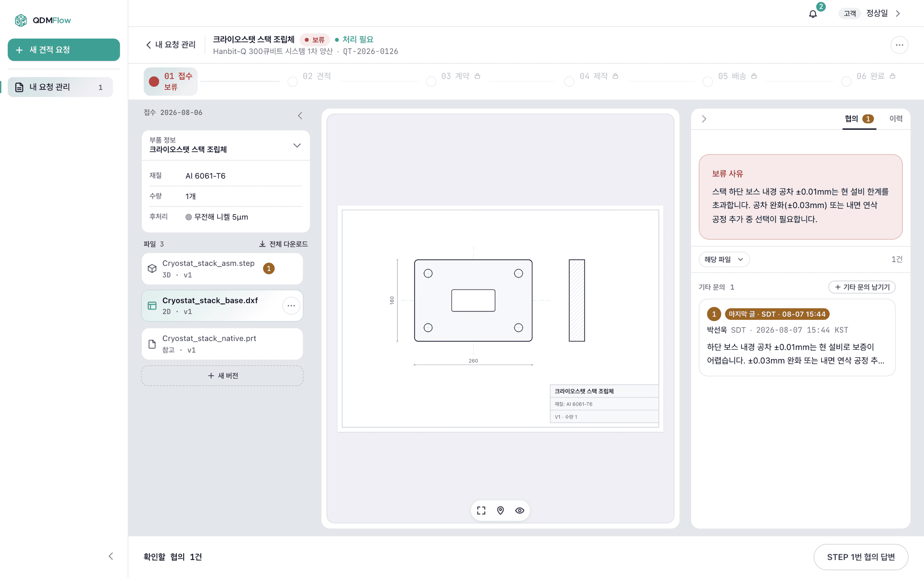This screenshot has width=924, height=578.
Task: Click the lock icon next to 03 계약
Action: (477, 76)
